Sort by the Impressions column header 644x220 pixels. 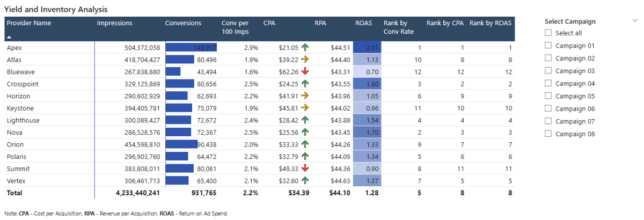(114, 23)
